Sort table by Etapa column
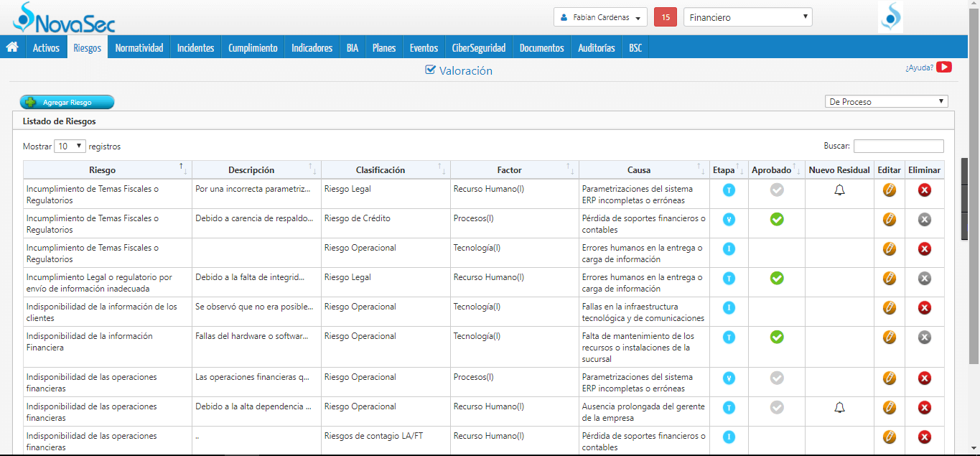This screenshot has height=456, width=980. click(x=728, y=170)
